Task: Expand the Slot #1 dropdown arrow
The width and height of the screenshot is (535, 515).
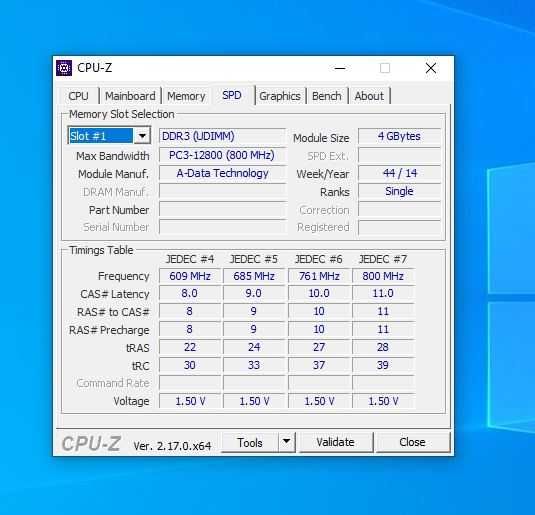Action: pos(142,136)
